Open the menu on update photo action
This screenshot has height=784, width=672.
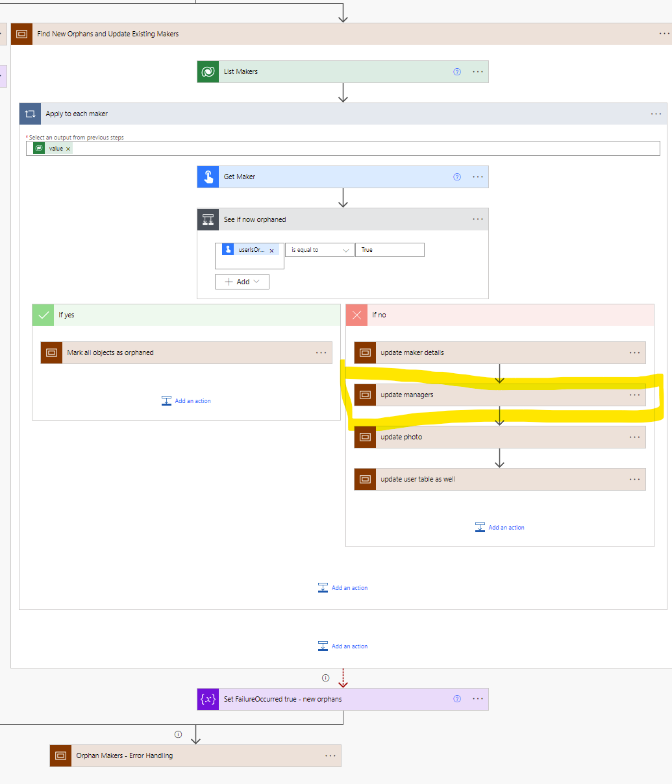tap(634, 437)
